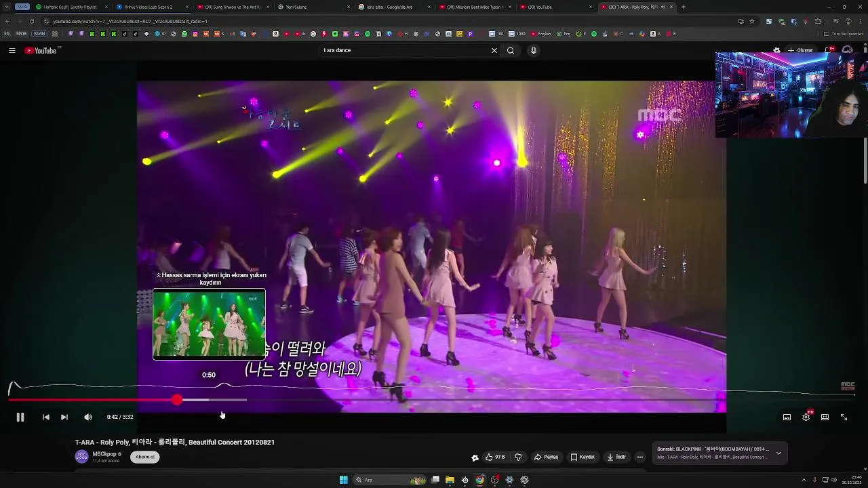Screen dimensions: 868x488
Task: Bookmark this page with the star
Action: [x=751, y=21]
